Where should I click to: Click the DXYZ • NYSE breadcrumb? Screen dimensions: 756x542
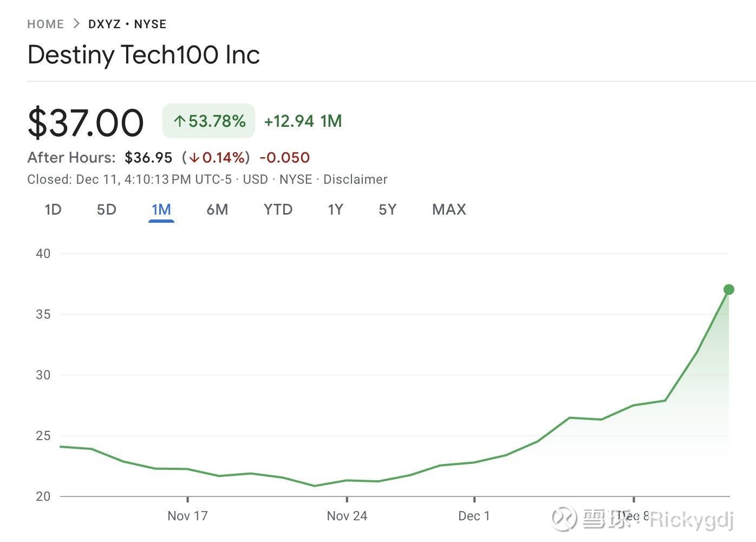[127, 24]
